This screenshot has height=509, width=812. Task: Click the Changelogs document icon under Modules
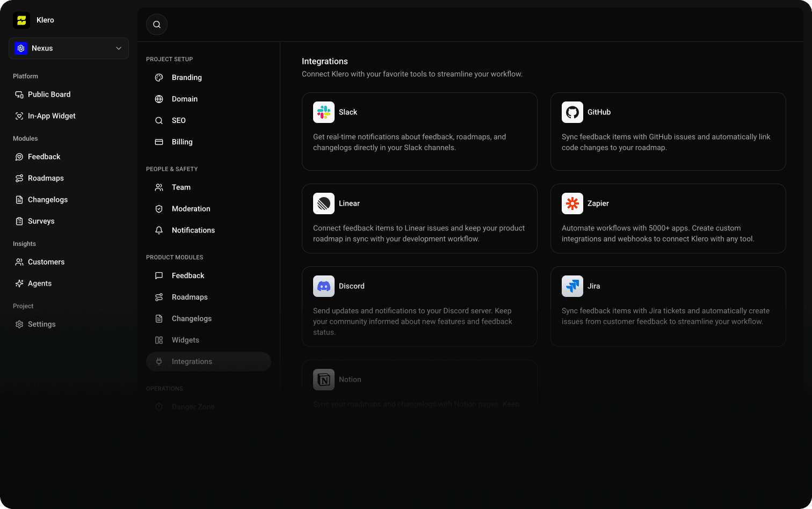click(19, 200)
